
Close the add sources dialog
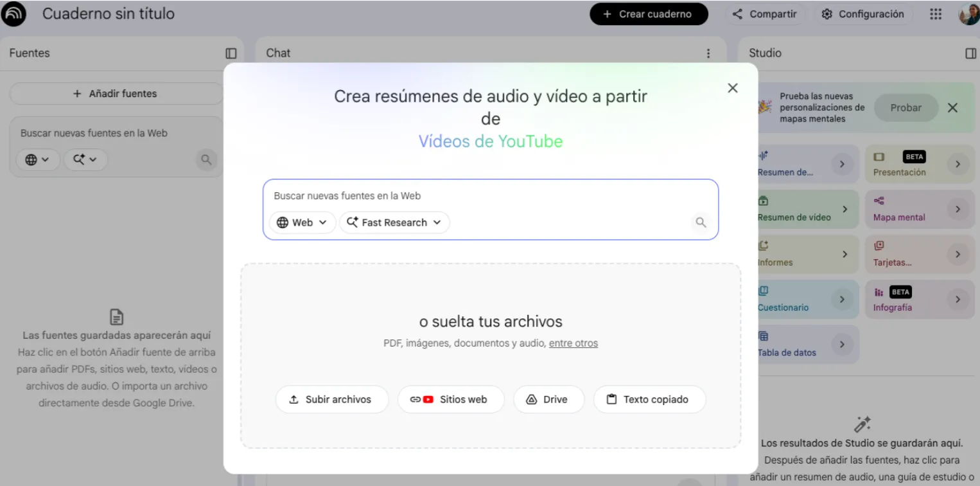click(x=733, y=88)
